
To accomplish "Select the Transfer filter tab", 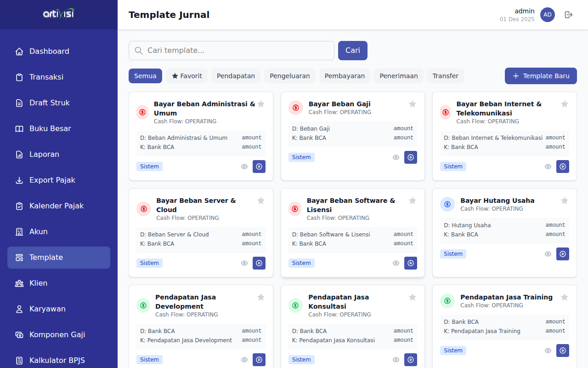I will (445, 76).
